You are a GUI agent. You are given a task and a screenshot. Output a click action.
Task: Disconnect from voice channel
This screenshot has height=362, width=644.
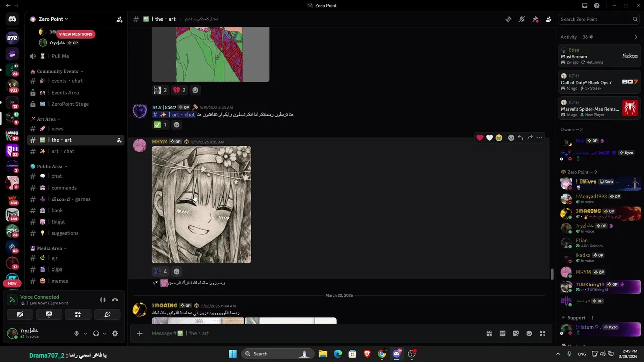115,300
